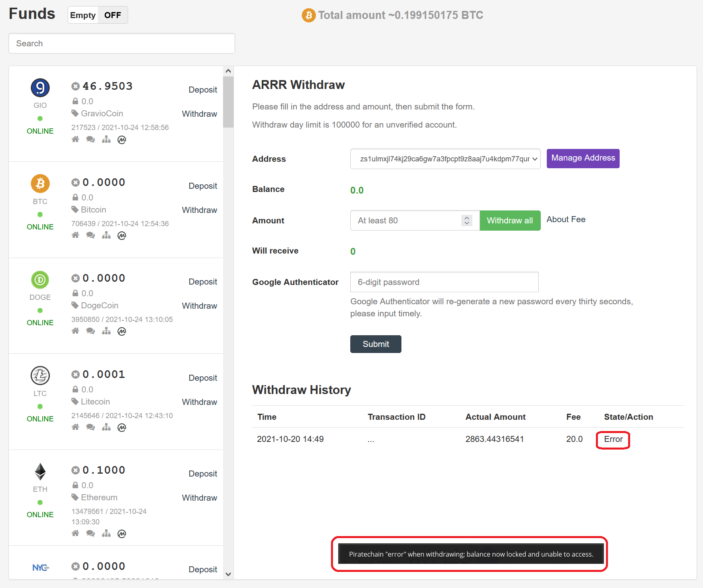Open GravioCoin home page icon
The image size is (703, 588).
tap(75, 139)
